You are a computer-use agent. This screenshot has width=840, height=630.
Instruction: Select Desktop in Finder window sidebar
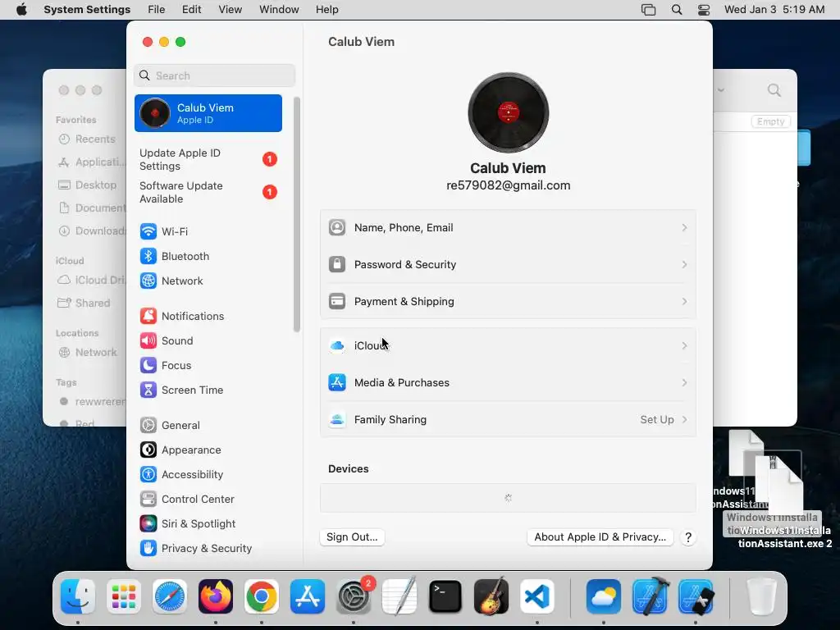[x=87, y=185]
